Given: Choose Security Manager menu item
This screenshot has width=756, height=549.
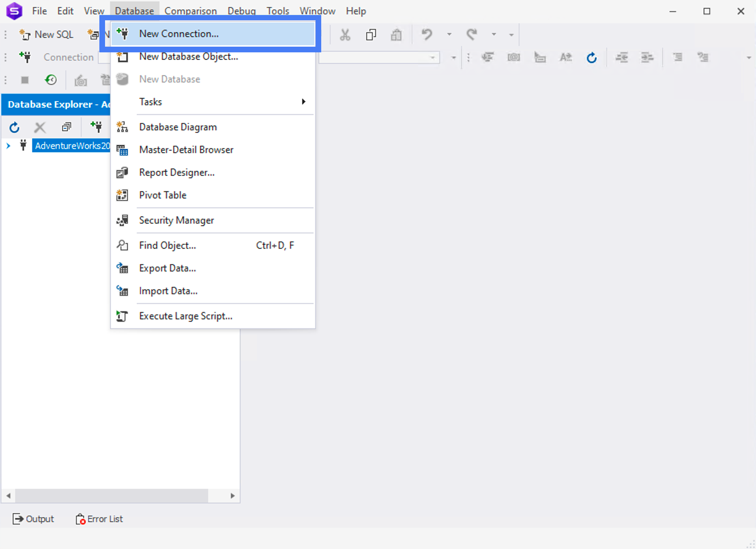Looking at the screenshot, I should (176, 220).
